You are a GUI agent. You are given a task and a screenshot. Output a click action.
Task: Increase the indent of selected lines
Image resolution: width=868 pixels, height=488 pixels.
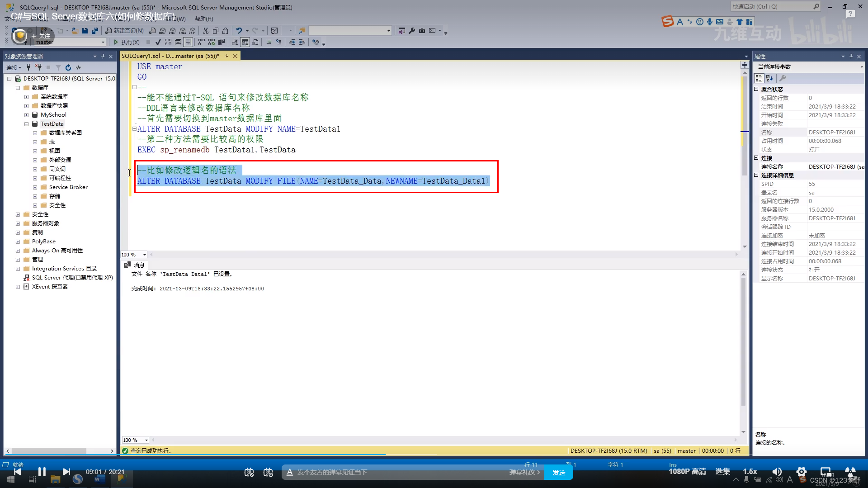pyautogui.click(x=302, y=42)
